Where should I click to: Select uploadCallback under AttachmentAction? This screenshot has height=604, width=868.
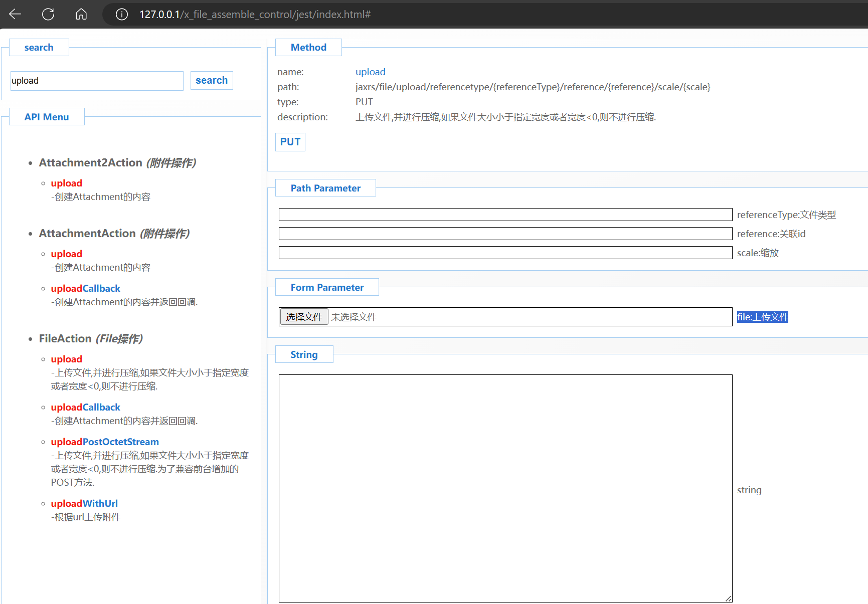(x=85, y=289)
